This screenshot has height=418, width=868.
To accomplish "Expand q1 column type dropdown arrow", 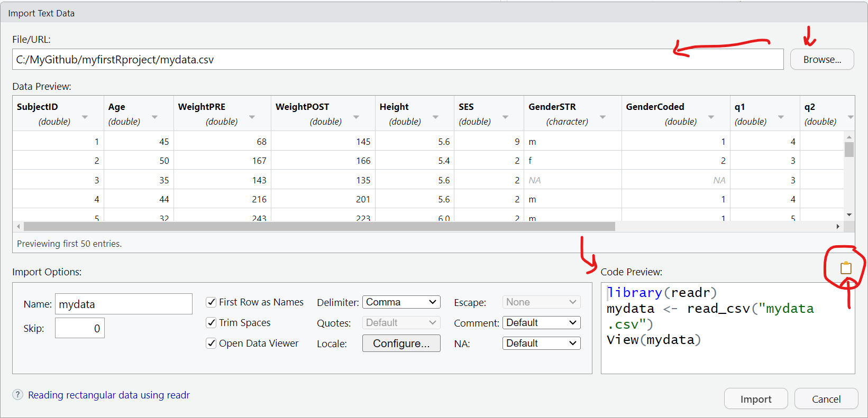I will 781,117.
